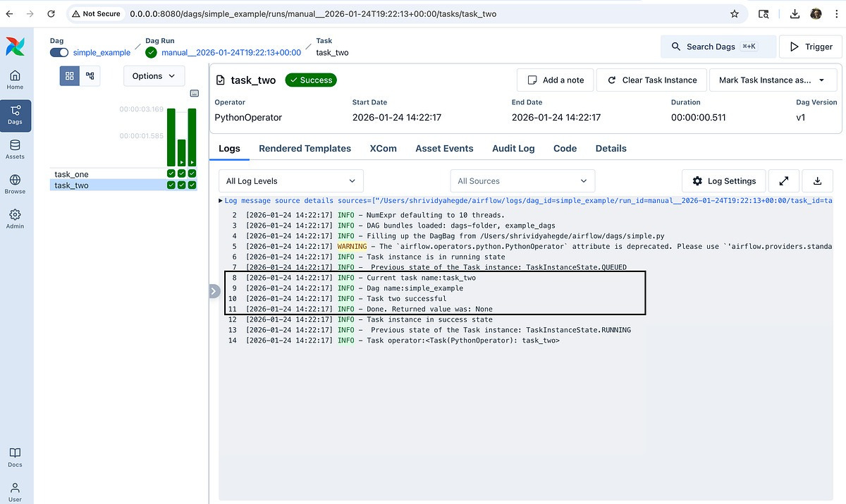Click the Airflow pinwheel logo
Viewport: 846px width, 504px height.
[15, 47]
